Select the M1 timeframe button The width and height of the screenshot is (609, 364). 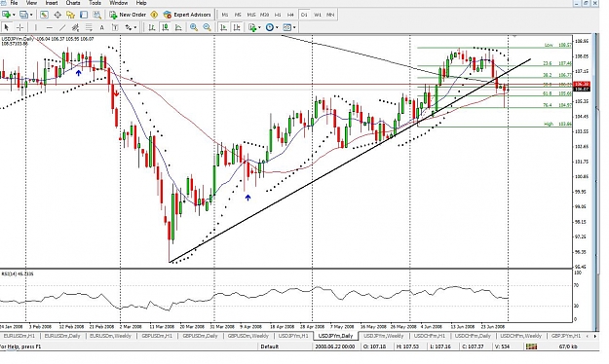click(225, 15)
